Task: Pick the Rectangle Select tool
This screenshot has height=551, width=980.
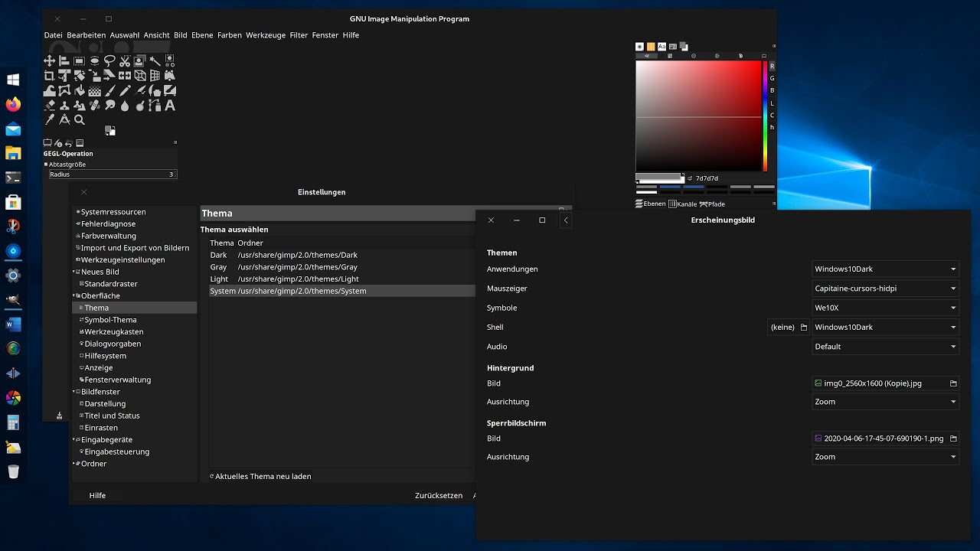Action: tap(80, 60)
